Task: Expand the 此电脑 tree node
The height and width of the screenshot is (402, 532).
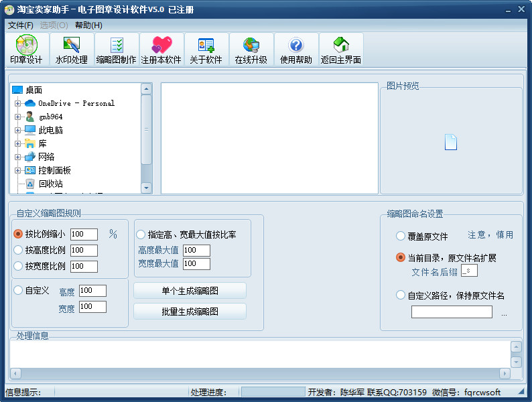Action: click(17, 130)
